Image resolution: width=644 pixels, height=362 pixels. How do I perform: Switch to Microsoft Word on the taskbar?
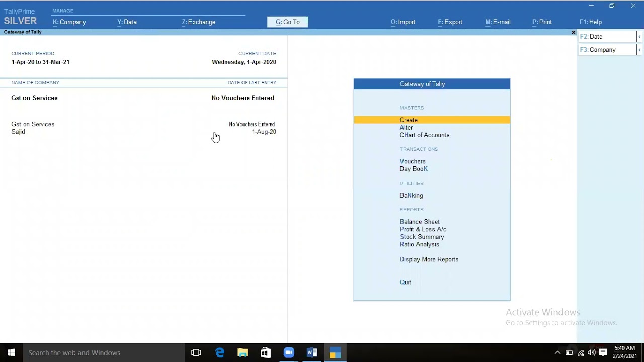point(312,353)
